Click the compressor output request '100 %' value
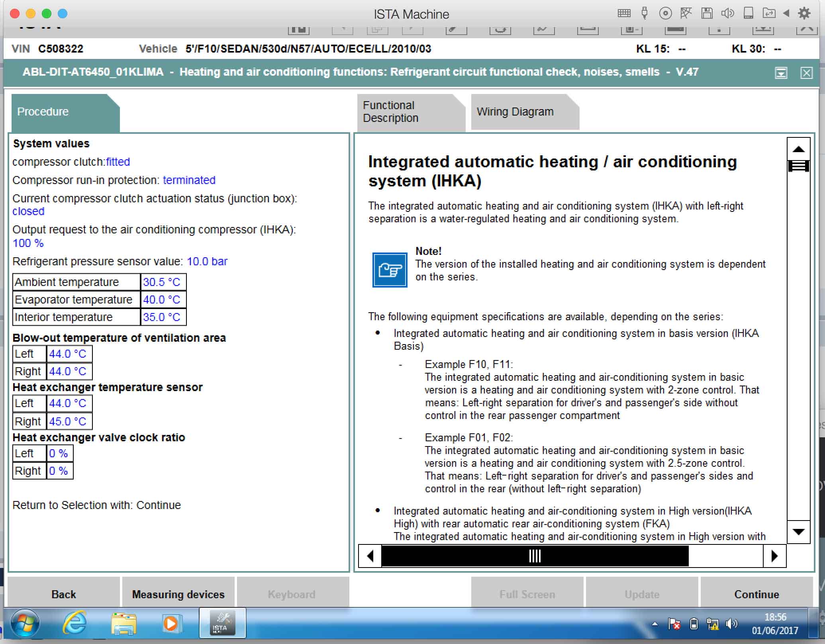The height and width of the screenshot is (644, 825). click(x=28, y=243)
